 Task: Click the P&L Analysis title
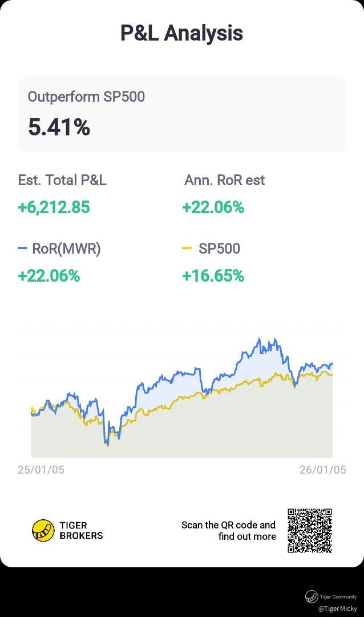(x=181, y=33)
